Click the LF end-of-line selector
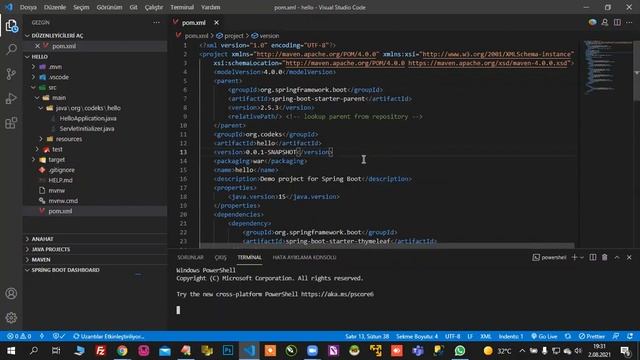The image size is (640, 360). coord(470,336)
